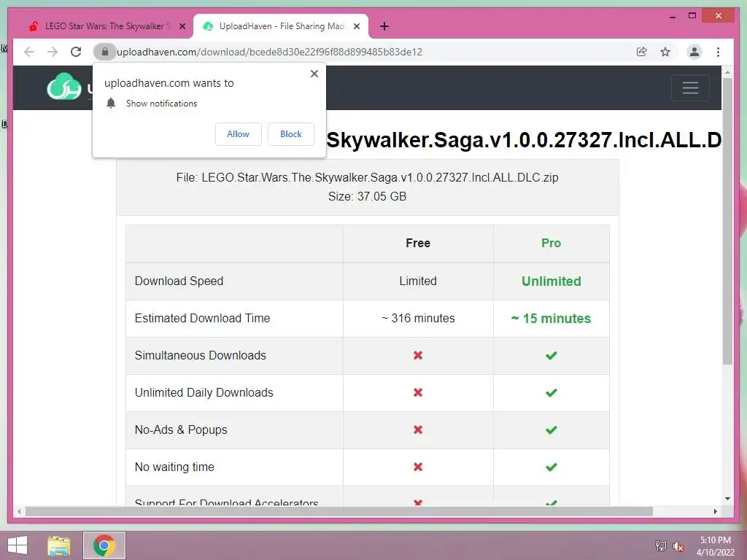Select the UploadHaven File Sharing tab
The image size is (747, 560).
[281, 26]
